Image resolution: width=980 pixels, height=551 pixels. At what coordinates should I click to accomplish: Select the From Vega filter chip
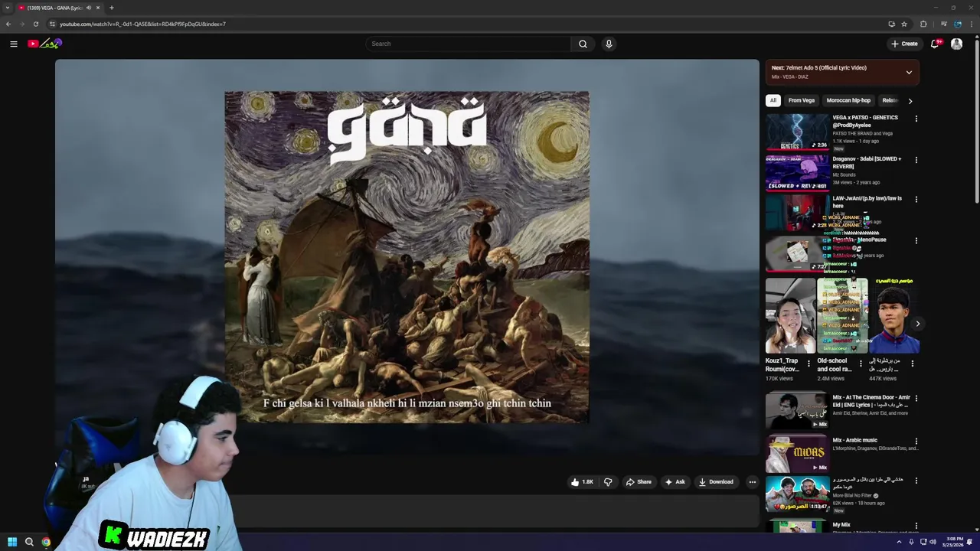[802, 100]
